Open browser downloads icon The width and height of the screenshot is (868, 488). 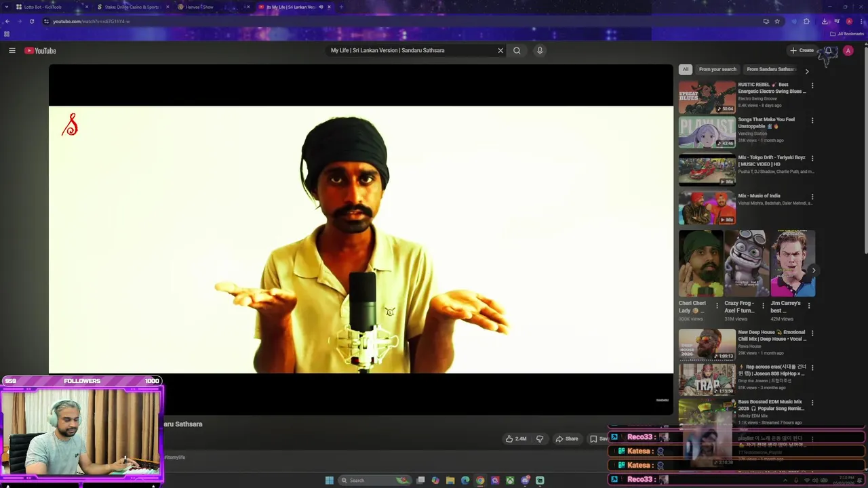point(825,21)
